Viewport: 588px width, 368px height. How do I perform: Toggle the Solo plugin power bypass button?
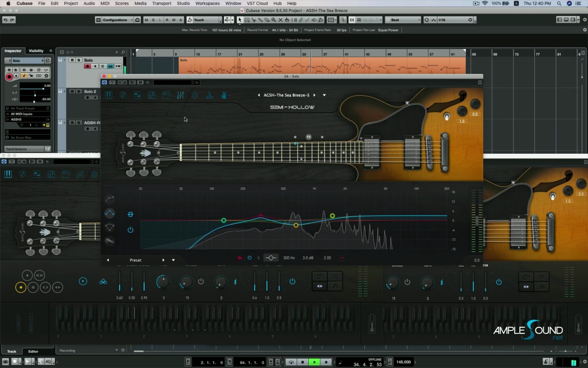point(104,82)
